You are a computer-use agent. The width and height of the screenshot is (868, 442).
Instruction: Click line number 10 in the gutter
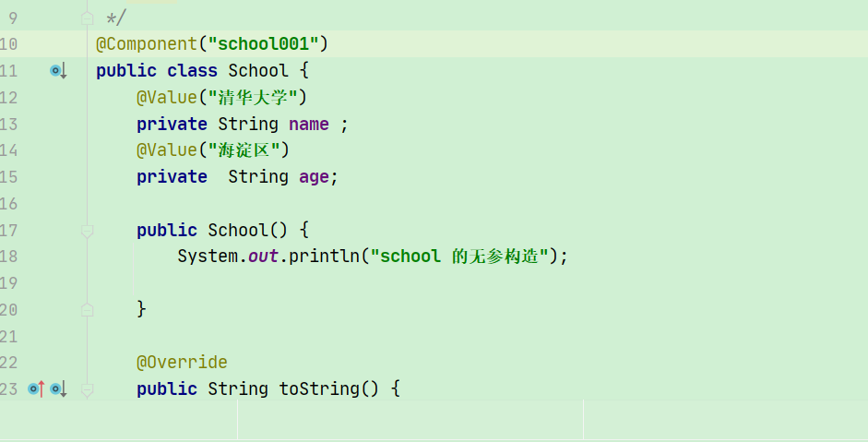pos(9,44)
